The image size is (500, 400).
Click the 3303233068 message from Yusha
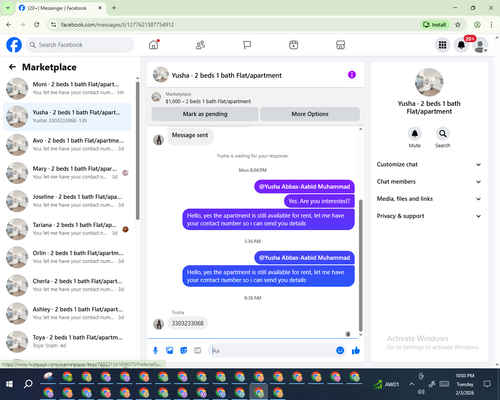click(187, 323)
